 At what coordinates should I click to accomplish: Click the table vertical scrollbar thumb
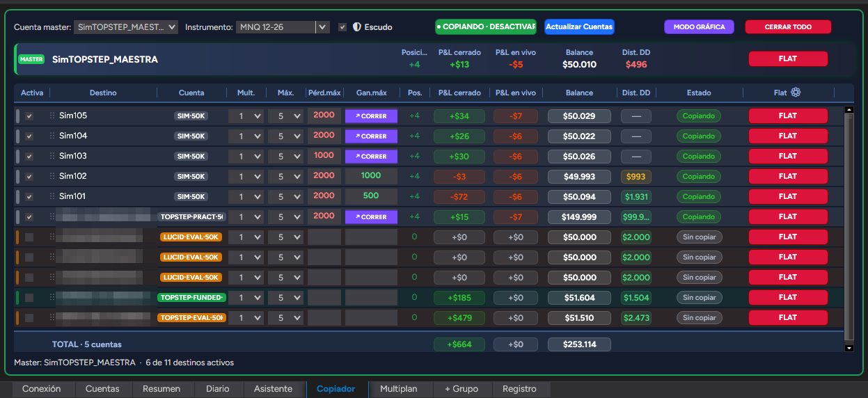pos(849,227)
